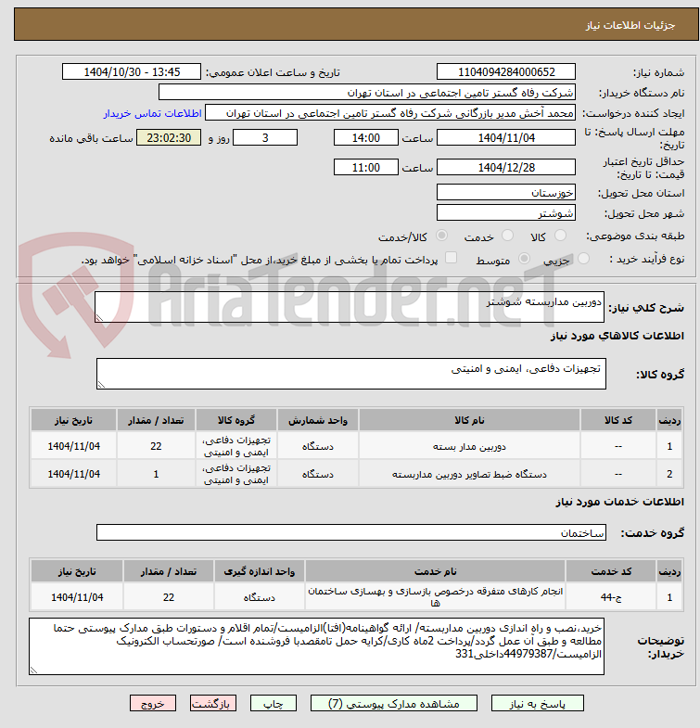The height and width of the screenshot is (728, 700).
Task: Click the واحد شمارش column header
Action: tap(317, 420)
